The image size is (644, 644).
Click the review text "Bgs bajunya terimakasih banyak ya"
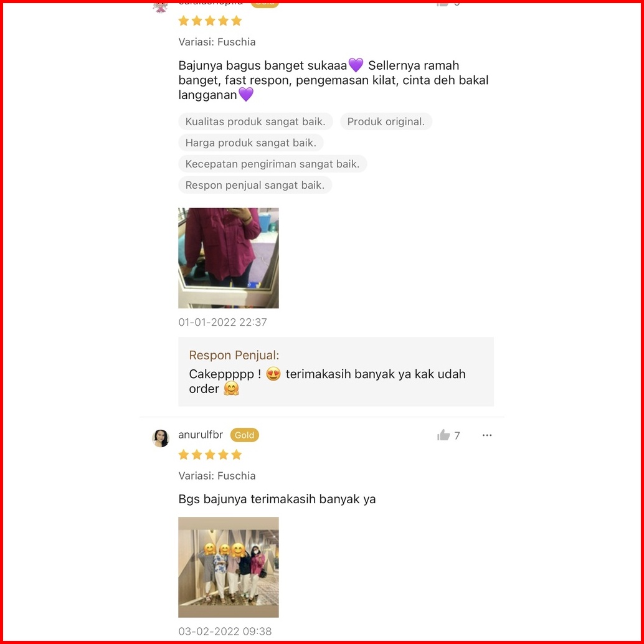point(277,499)
